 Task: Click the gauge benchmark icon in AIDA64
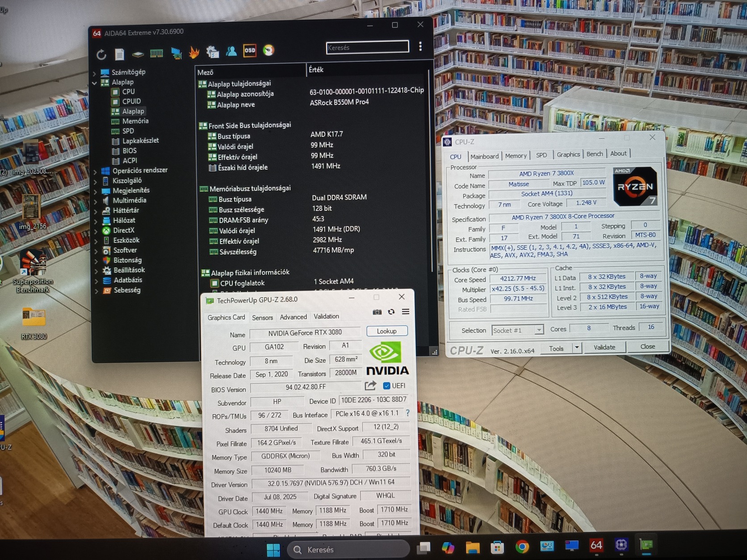pos(269,50)
